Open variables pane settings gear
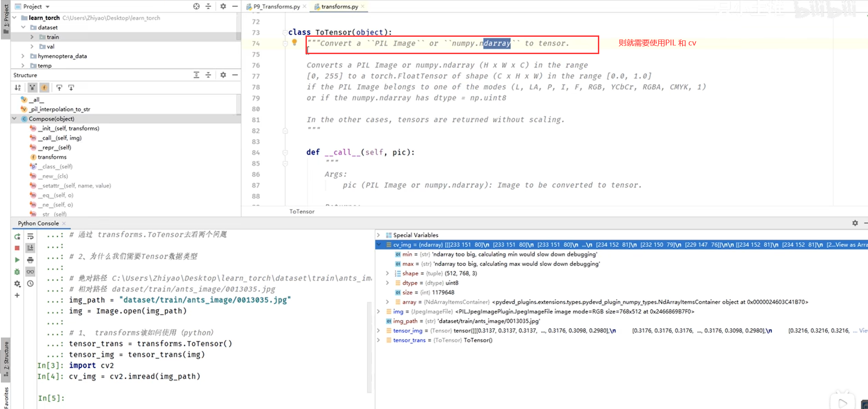Screen dimensions: 868x409 coord(855,223)
